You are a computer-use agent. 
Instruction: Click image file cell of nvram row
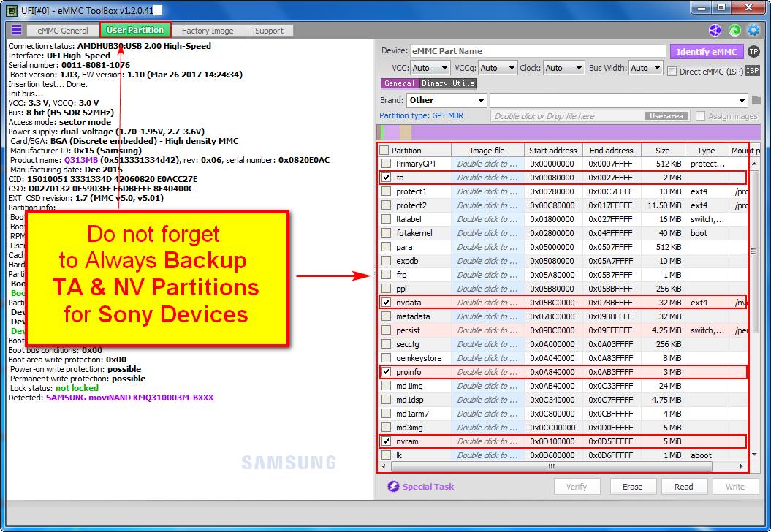pos(487,441)
